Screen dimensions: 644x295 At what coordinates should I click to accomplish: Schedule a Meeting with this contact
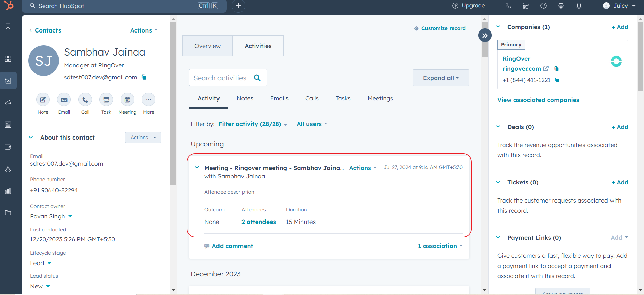point(128,100)
